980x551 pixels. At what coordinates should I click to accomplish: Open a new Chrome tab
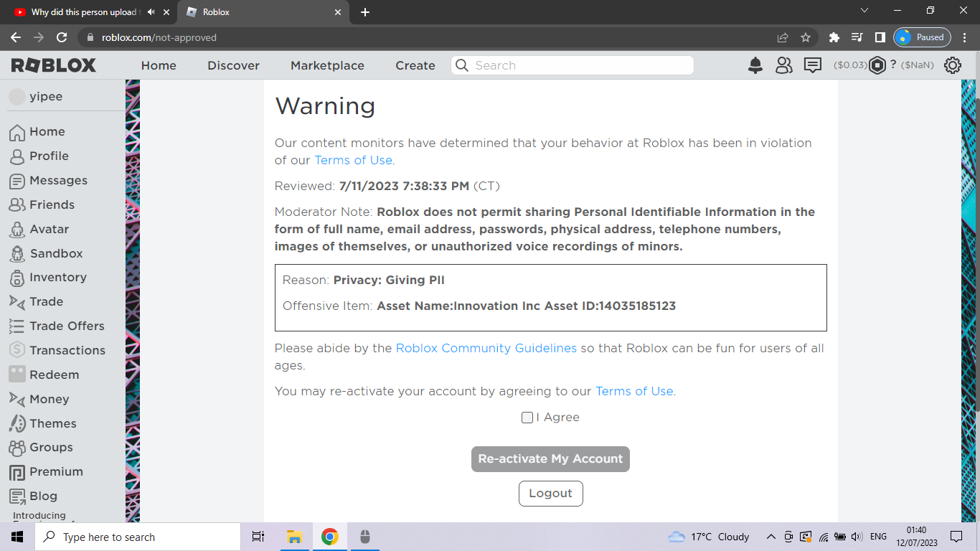tap(365, 12)
